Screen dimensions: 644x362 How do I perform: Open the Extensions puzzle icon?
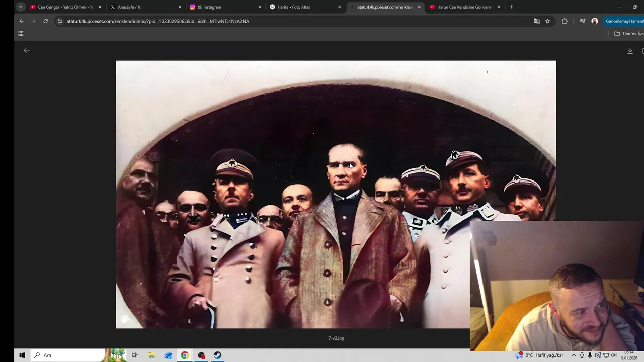click(x=565, y=21)
